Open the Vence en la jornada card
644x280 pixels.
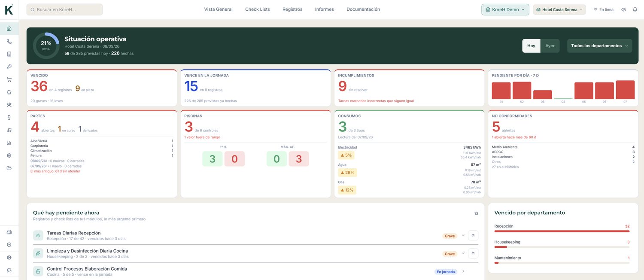(x=255, y=88)
